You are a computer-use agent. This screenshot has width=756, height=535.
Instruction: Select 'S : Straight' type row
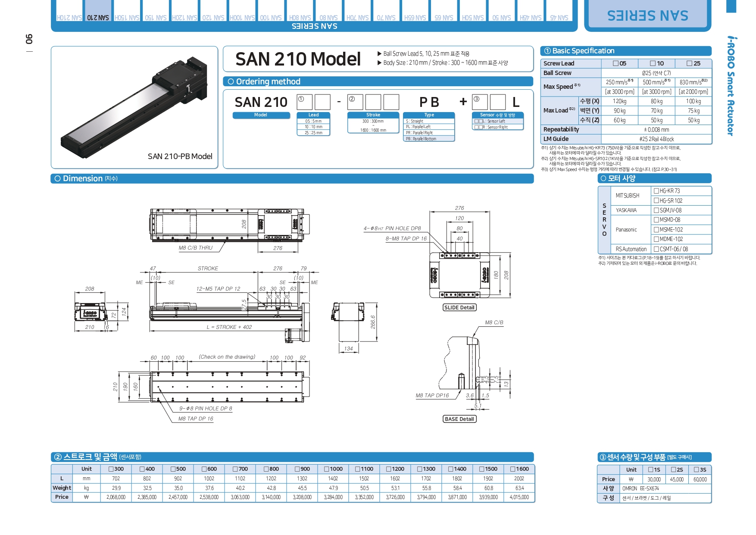(429, 122)
